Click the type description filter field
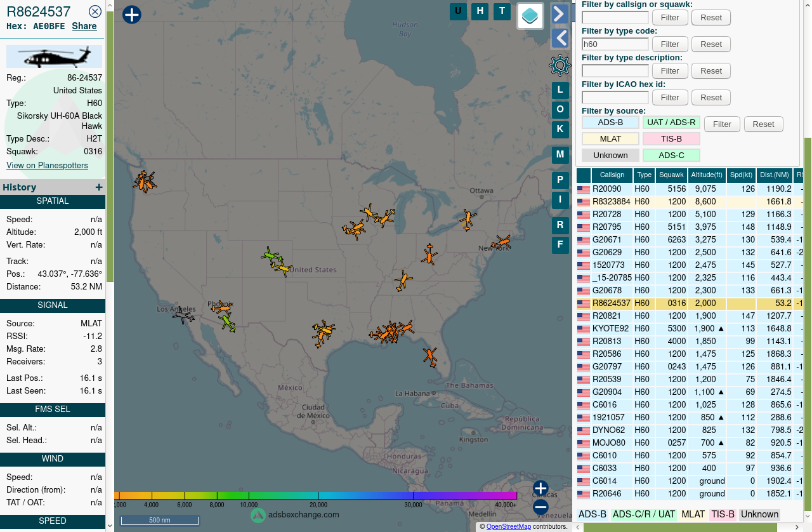 click(615, 71)
